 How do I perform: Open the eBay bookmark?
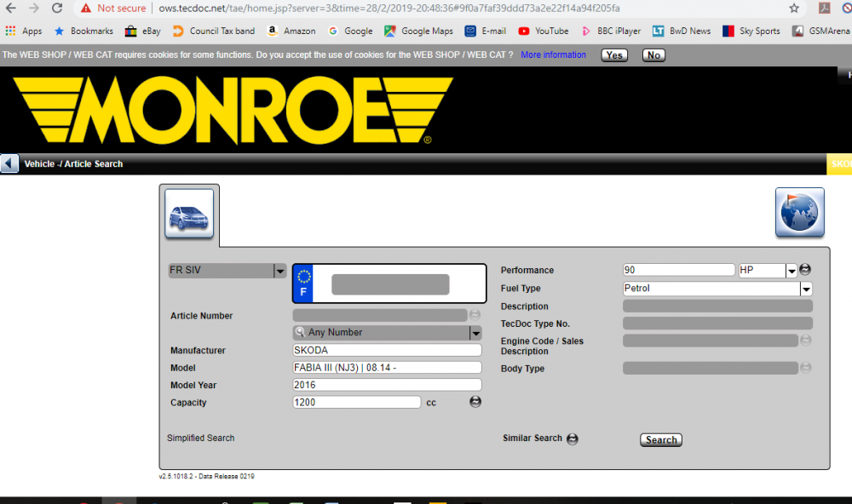tap(143, 31)
